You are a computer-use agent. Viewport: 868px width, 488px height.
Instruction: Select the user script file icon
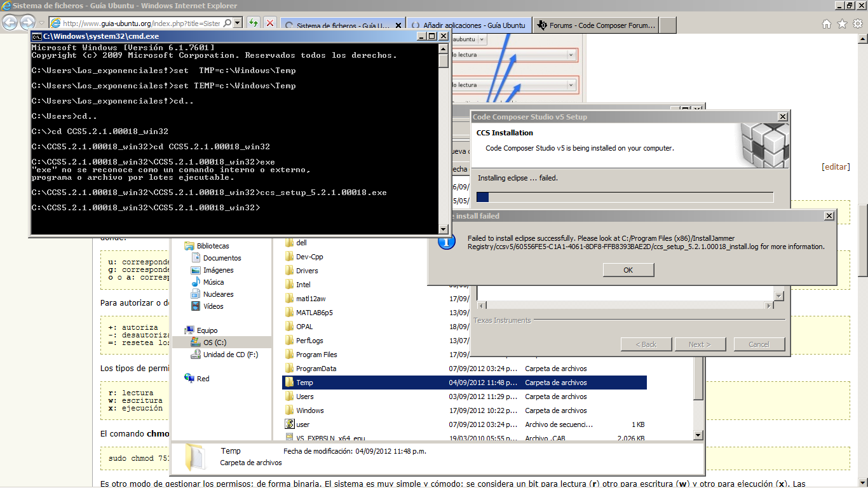coord(289,424)
